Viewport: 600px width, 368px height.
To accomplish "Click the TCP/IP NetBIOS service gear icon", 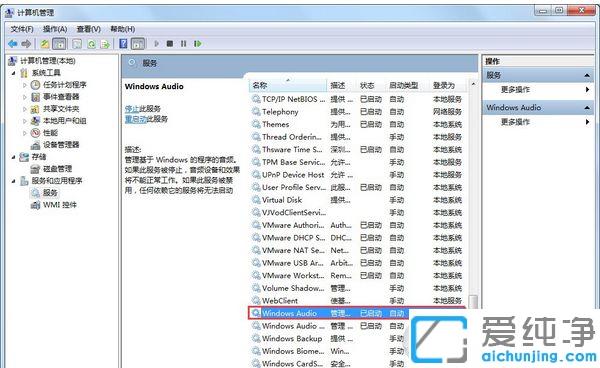I will click(x=256, y=99).
